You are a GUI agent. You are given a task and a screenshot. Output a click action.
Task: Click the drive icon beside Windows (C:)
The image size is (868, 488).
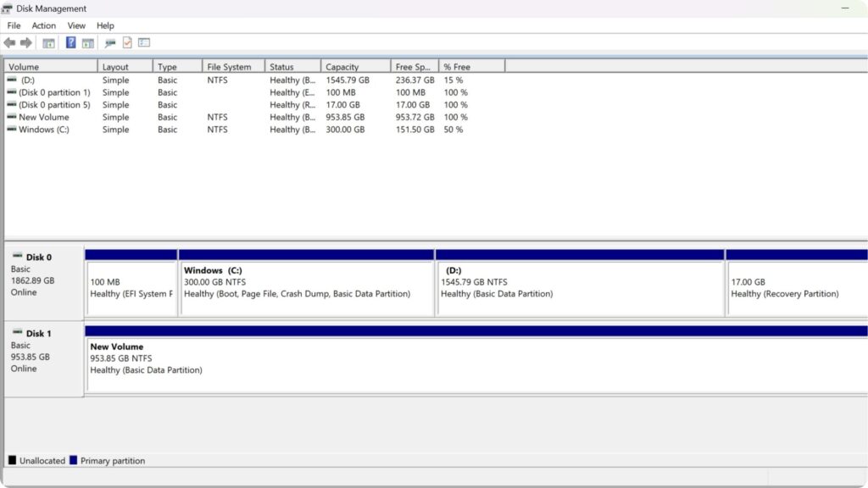pos(12,129)
